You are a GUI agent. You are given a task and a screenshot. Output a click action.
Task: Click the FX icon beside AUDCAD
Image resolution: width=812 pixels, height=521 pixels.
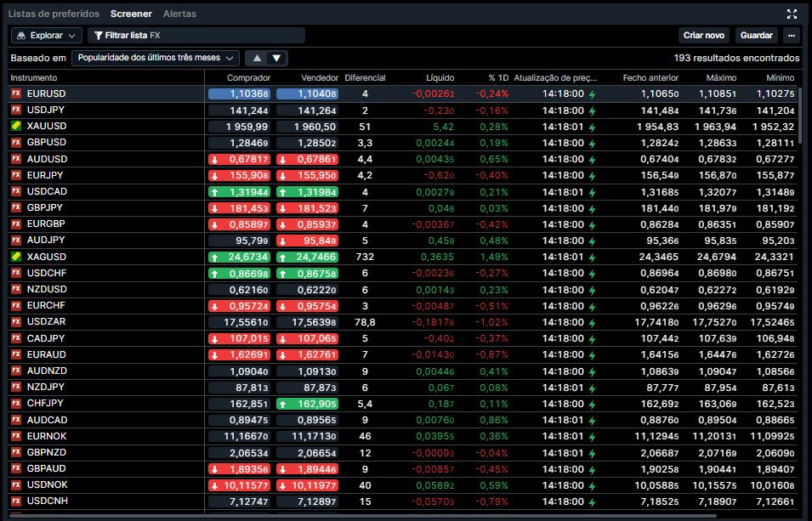(x=16, y=420)
